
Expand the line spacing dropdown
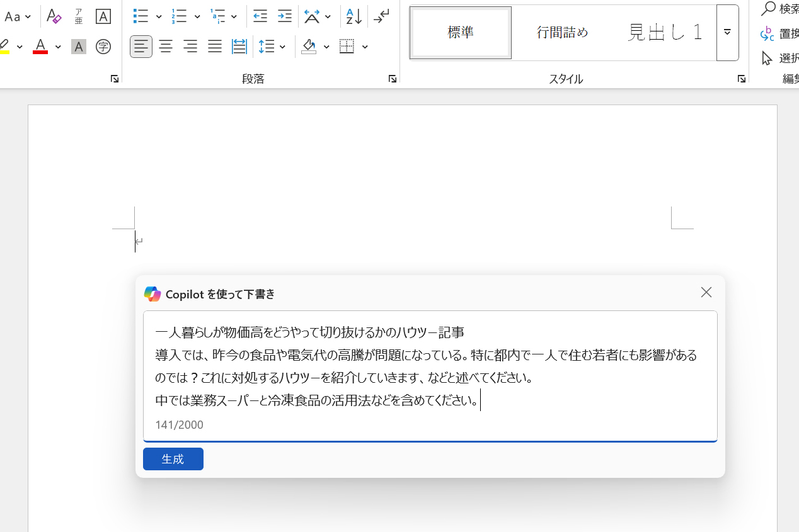[282, 47]
